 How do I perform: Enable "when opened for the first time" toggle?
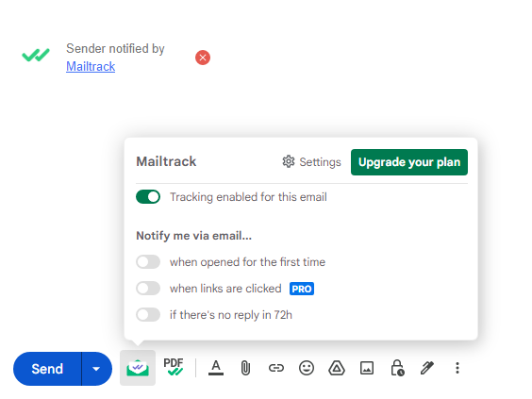pyautogui.click(x=148, y=262)
